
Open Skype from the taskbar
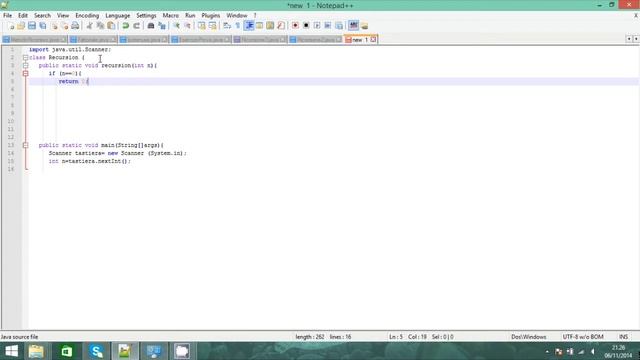(x=97, y=351)
